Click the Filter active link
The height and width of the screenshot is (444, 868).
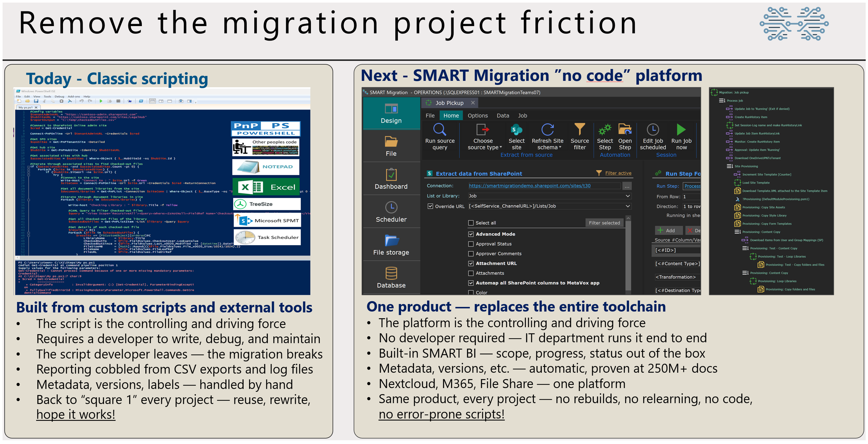click(x=618, y=173)
